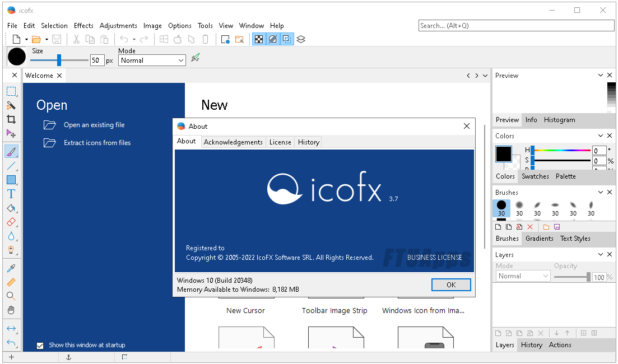Open the document tabs list chevron
Image resolution: width=618 pixels, height=364 pixels.
click(485, 76)
